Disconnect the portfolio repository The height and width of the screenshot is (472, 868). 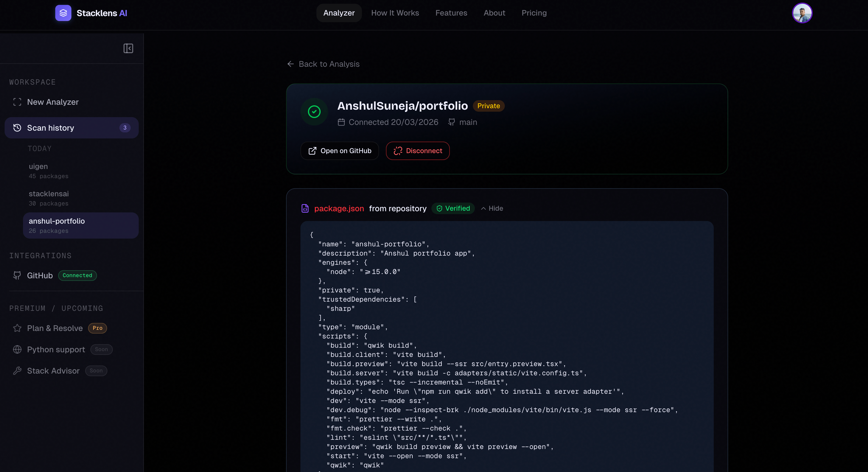(x=418, y=151)
